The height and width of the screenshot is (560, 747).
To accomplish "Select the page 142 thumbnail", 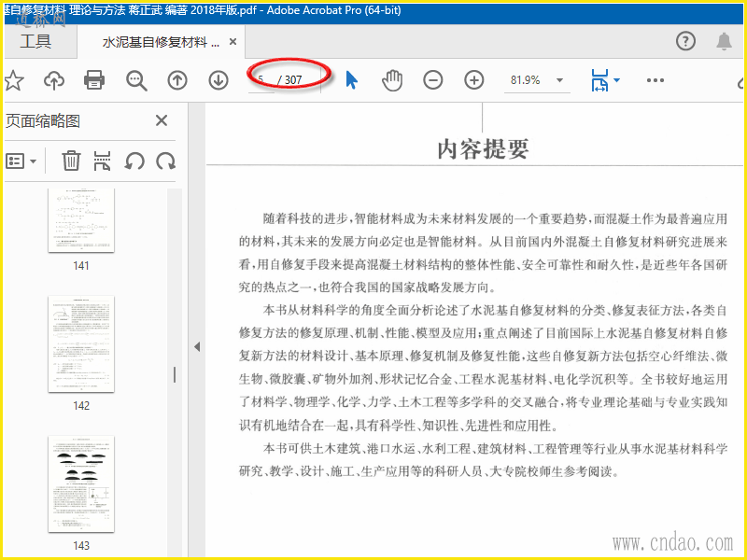I will click(81, 344).
